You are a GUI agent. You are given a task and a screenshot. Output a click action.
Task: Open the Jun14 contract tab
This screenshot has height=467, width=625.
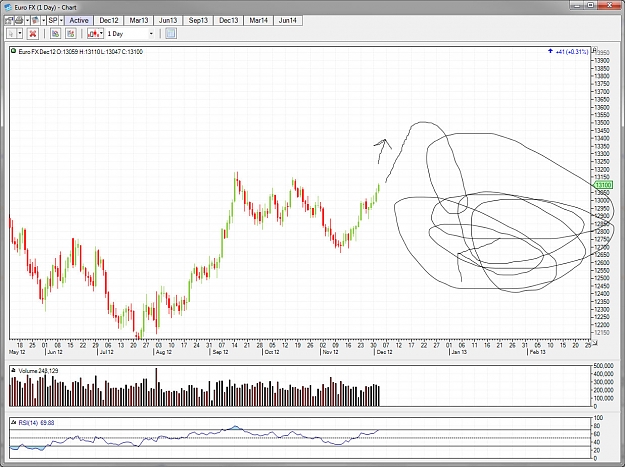point(288,20)
